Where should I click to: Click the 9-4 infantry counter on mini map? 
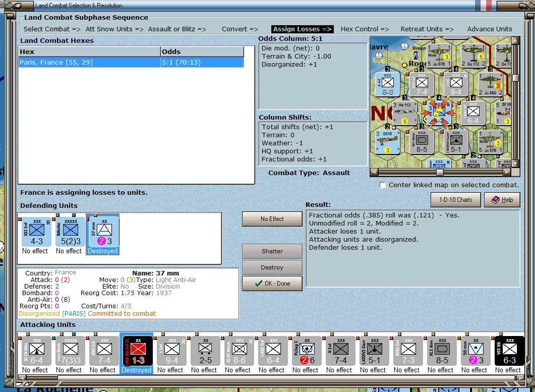point(456,84)
